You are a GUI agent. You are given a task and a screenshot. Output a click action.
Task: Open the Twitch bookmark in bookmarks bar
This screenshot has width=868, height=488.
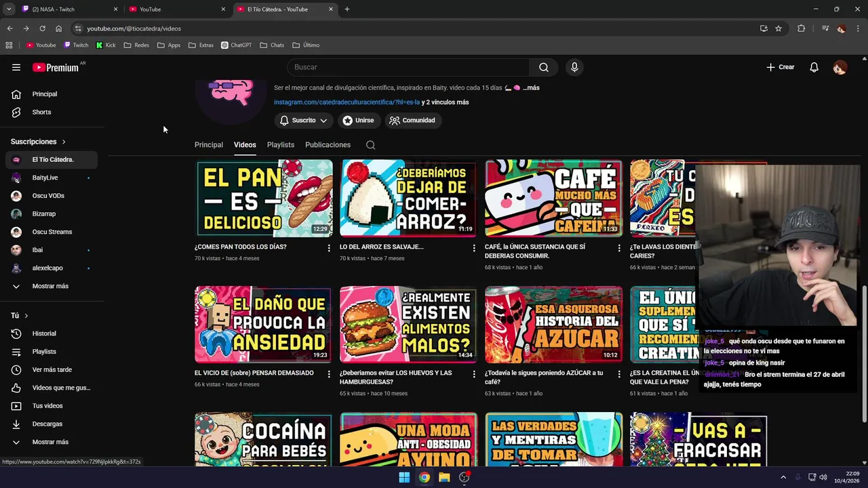click(x=76, y=45)
